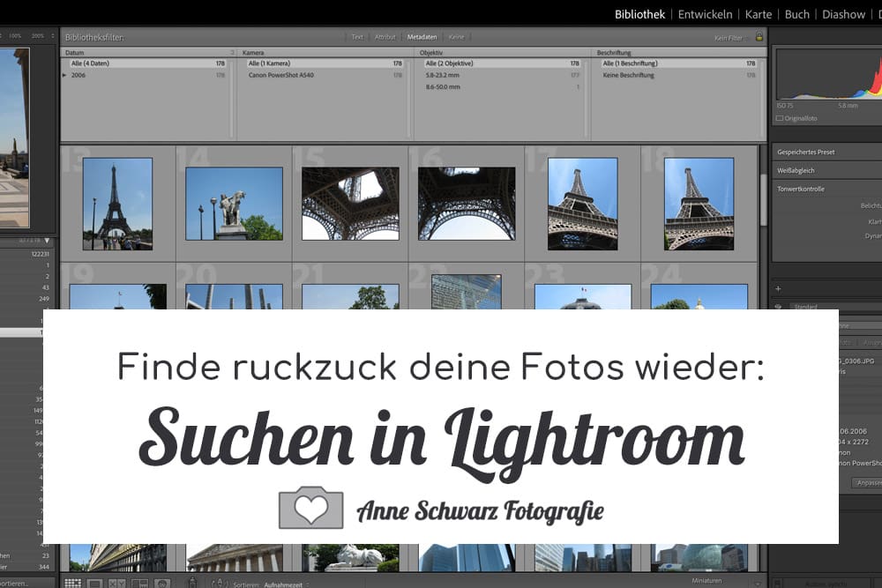Expand the 2006 entry in the Datum column

[64, 75]
